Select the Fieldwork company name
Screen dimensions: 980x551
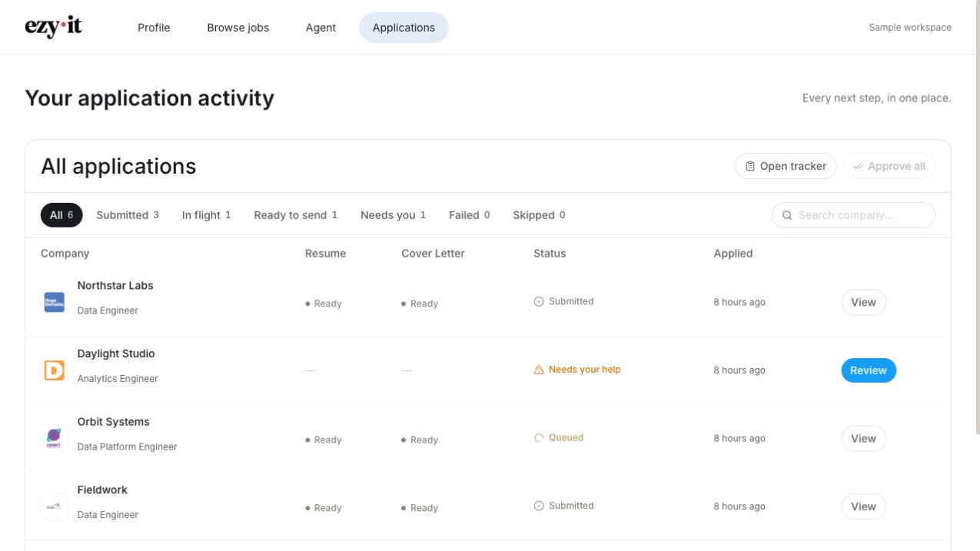(102, 490)
